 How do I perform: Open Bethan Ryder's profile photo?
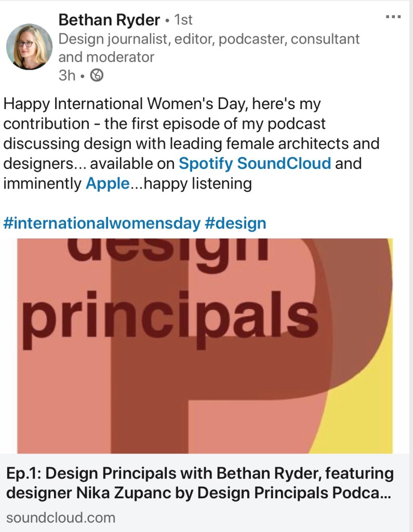(x=29, y=47)
